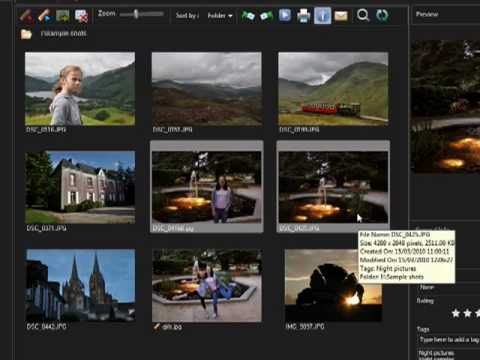Select the red train landscape thumbnail
This screenshot has height=360, width=480.
(x=333, y=89)
